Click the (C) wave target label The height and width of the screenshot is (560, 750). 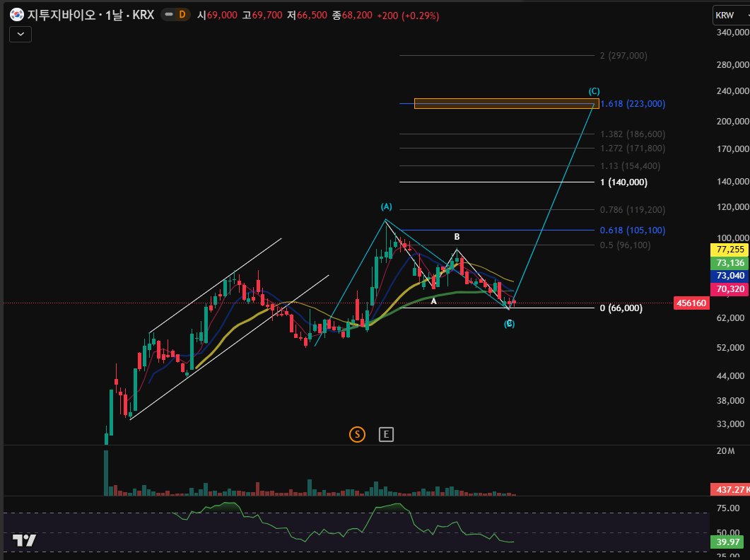[x=594, y=91]
